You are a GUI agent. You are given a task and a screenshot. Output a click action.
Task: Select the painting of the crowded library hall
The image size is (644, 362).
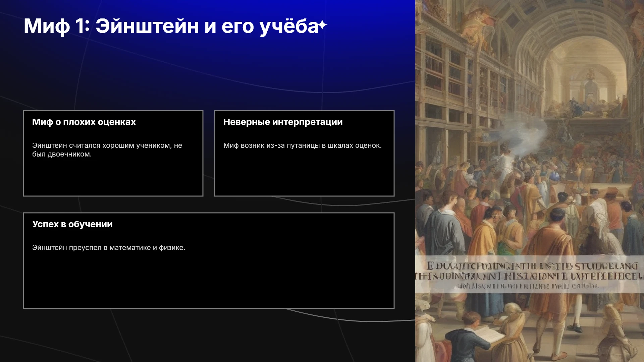pyautogui.click(x=530, y=181)
